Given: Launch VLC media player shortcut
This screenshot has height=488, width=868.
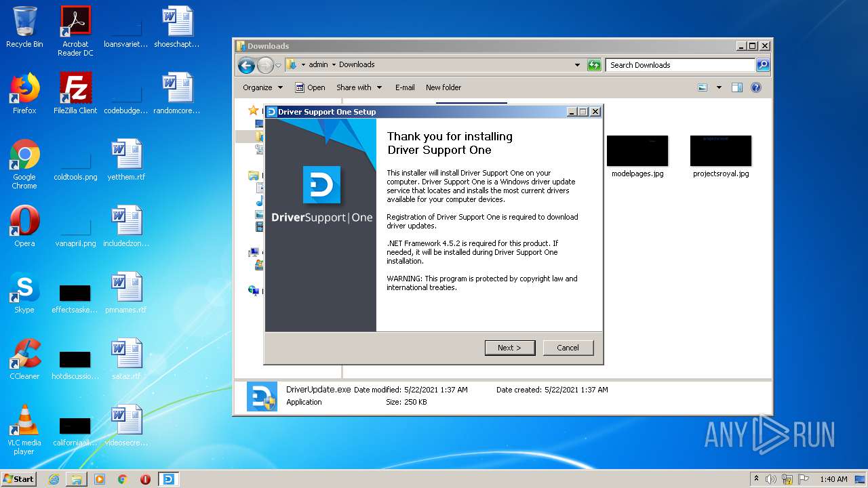Looking at the screenshot, I should tap(24, 430).
